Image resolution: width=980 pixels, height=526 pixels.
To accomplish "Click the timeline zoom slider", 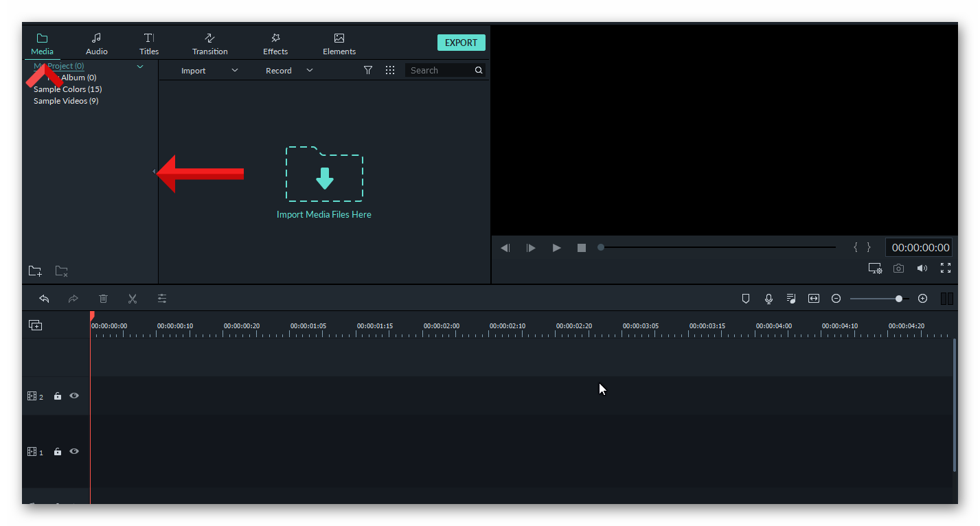I will [x=879, y=299].
